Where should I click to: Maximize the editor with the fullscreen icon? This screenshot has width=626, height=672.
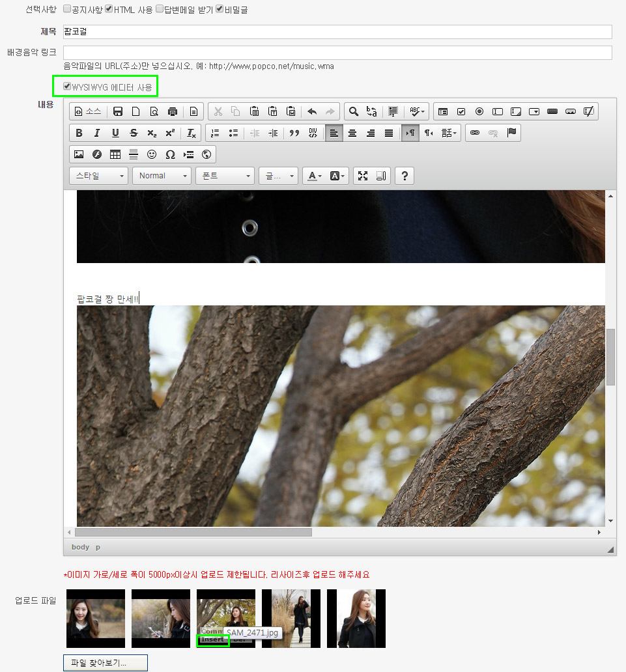coord(363,176)
